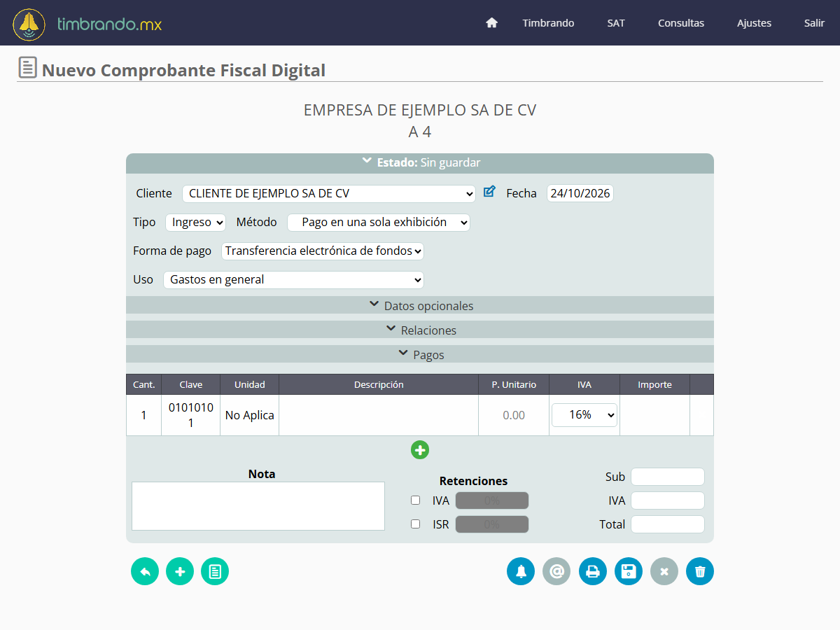840x630 pixels.
Task: Click the Descripción cell of the row
Action: pos(379,415)
